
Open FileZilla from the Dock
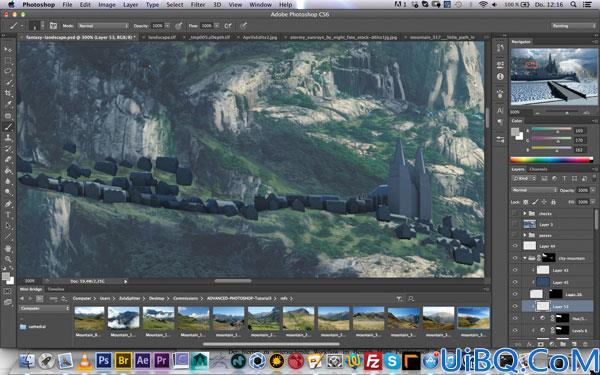tap(372, 361)
